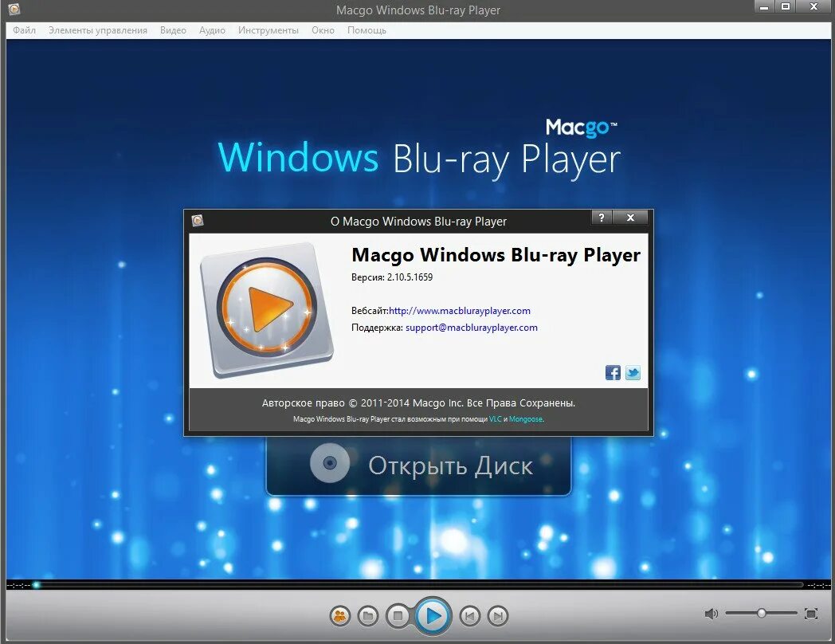Open the Помощь menu
This screenshot has height=644, width=835.
[367, 30]
